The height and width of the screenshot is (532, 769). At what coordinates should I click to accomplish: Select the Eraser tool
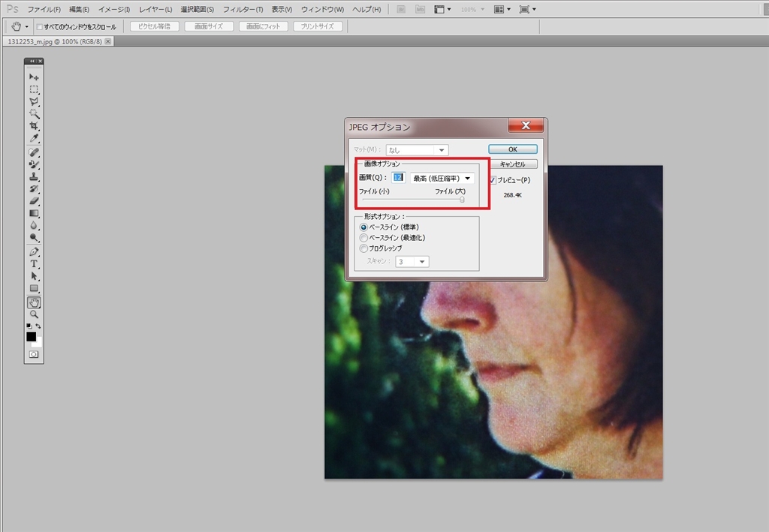(34, 200)
